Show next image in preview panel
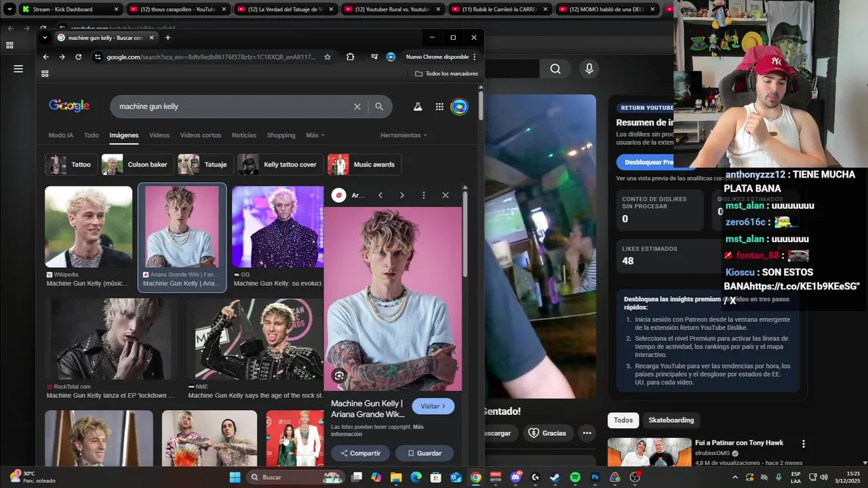The height and width of the screenshot is (488, 868). point(402,195)
